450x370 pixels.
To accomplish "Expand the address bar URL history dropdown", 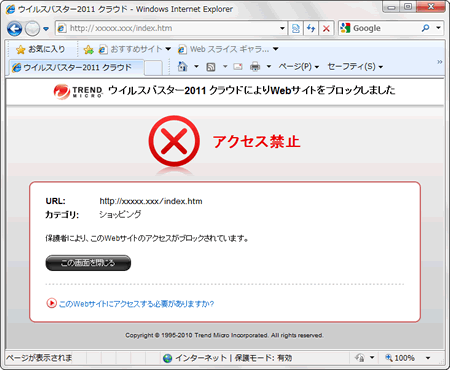I will pos(282,28).
